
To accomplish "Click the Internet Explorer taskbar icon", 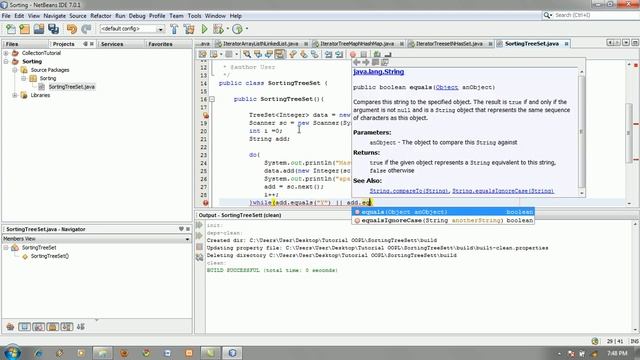I will (38, 353).
